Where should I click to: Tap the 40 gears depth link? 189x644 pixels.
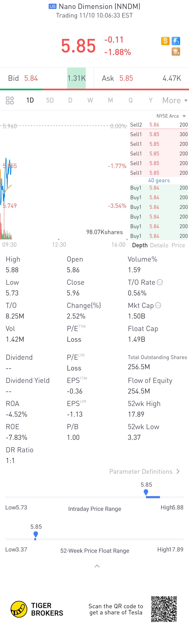pos(159,180)
